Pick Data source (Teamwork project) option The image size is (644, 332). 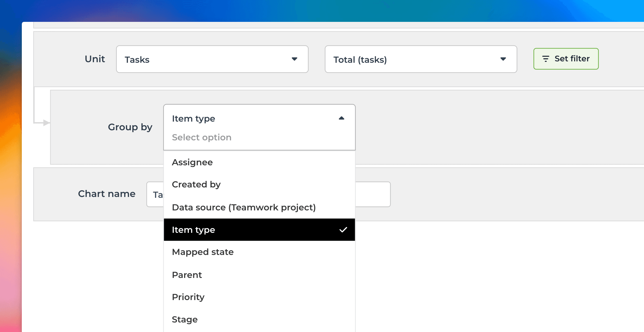(x=244, y=208)
